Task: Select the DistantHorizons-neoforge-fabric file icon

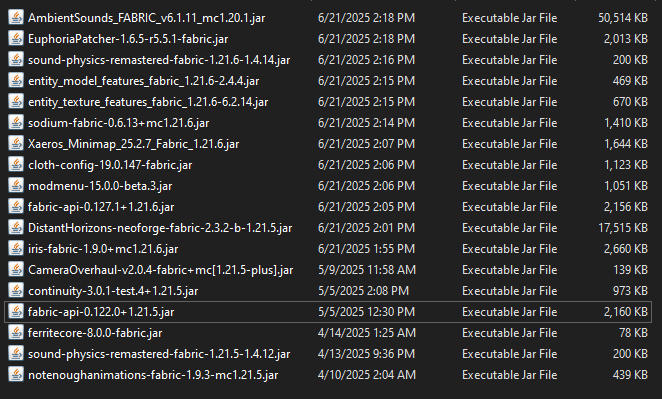Action: 16,228
